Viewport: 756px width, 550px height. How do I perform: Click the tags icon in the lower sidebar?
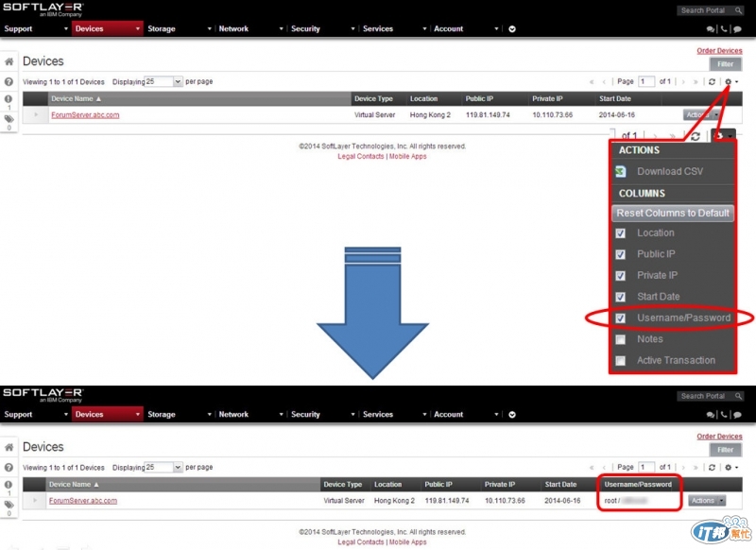point(9,505)
